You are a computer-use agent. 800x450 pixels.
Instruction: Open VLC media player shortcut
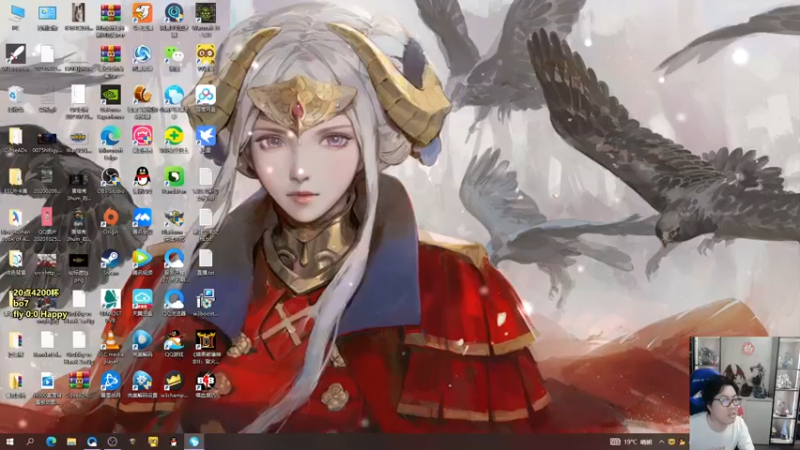click(110, 340)
